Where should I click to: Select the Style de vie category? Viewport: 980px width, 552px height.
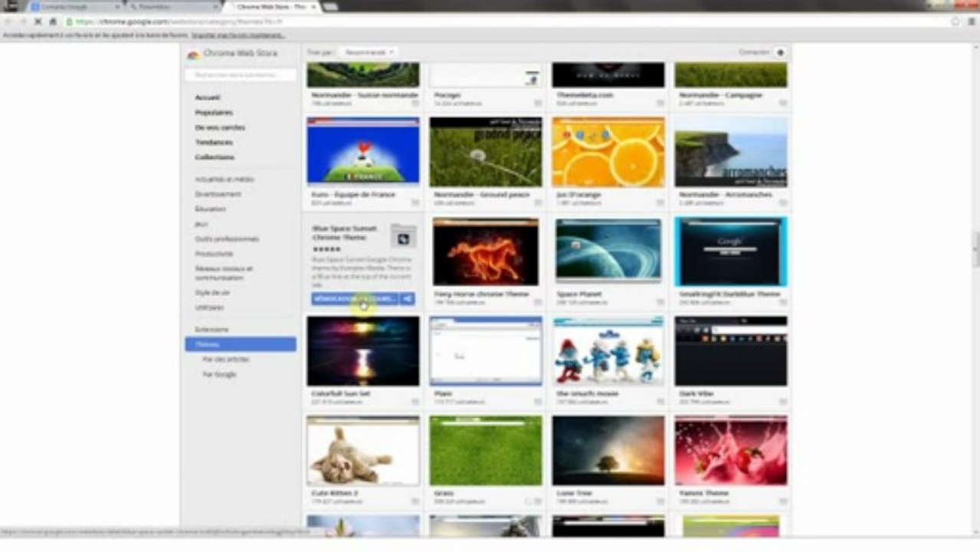click(x=212, y=293)
